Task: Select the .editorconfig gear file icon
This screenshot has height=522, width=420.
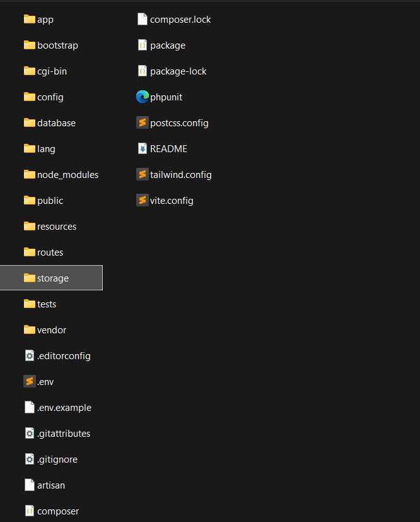Action: point(29,355)
